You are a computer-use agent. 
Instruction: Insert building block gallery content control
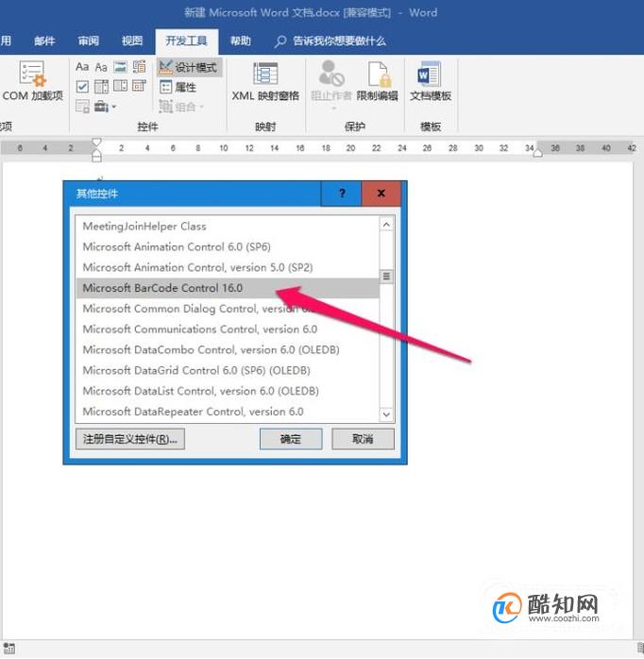click(139, 66)
